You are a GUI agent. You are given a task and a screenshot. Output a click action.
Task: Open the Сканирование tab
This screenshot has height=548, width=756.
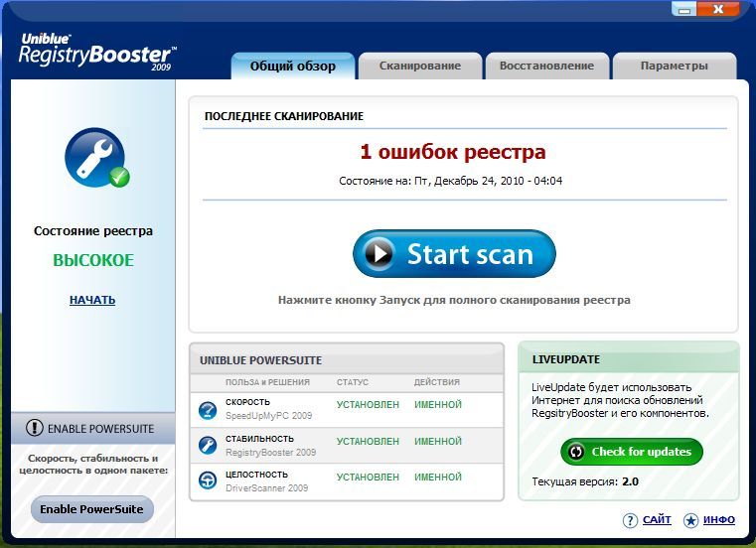(420, 67)
